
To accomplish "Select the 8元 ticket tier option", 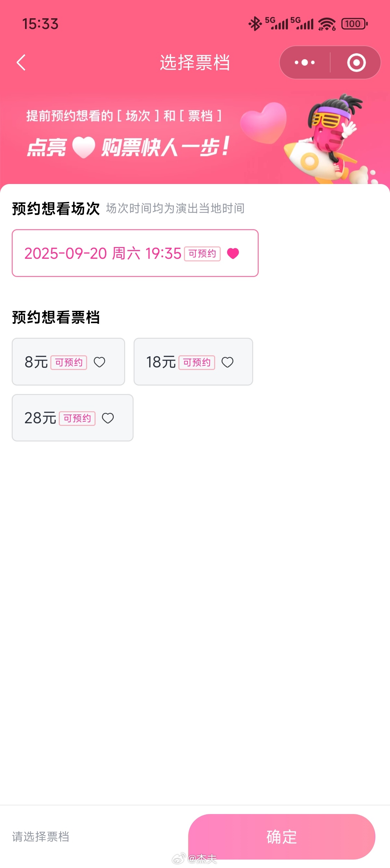I will click(68, 362).
